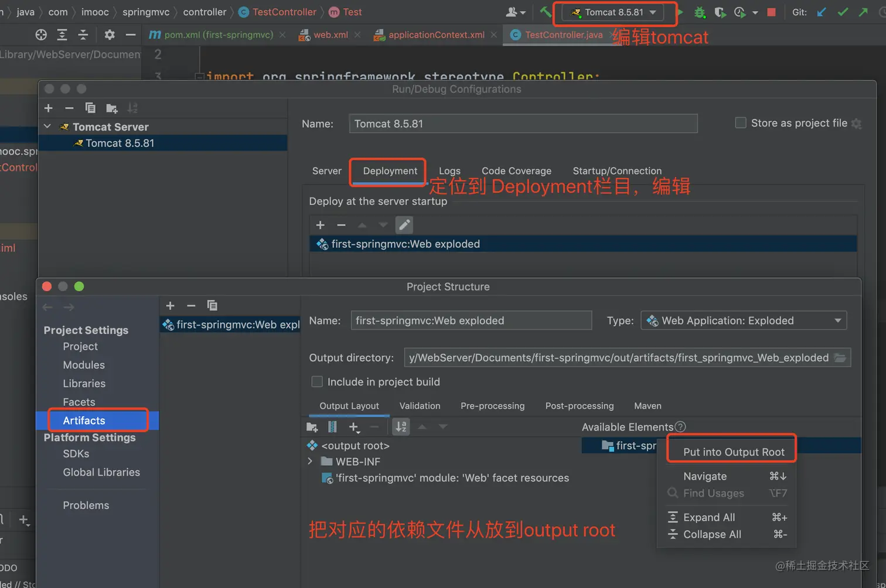The height and width of the screenshot is (588, 886).
Task: Run with coverage icon in main toolbar
Action: [x=720, y=12]
